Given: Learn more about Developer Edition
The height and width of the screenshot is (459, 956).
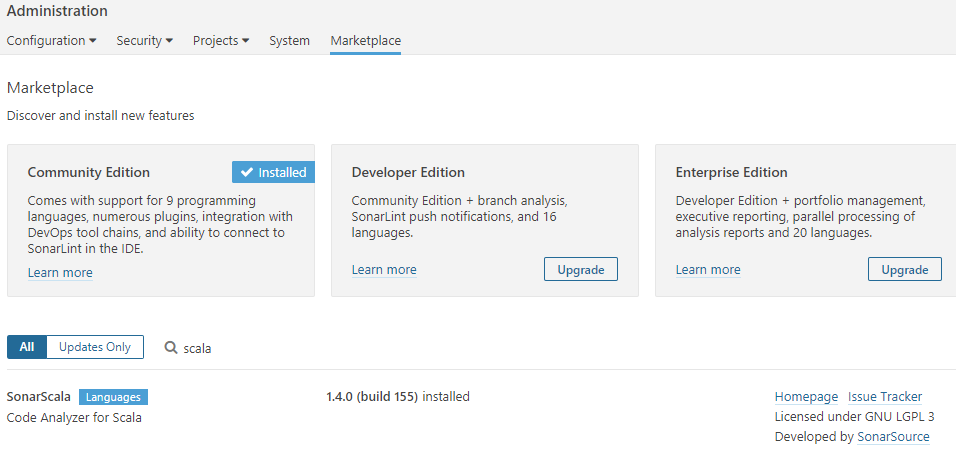Looking at the screenshot, I should [384, 269].
